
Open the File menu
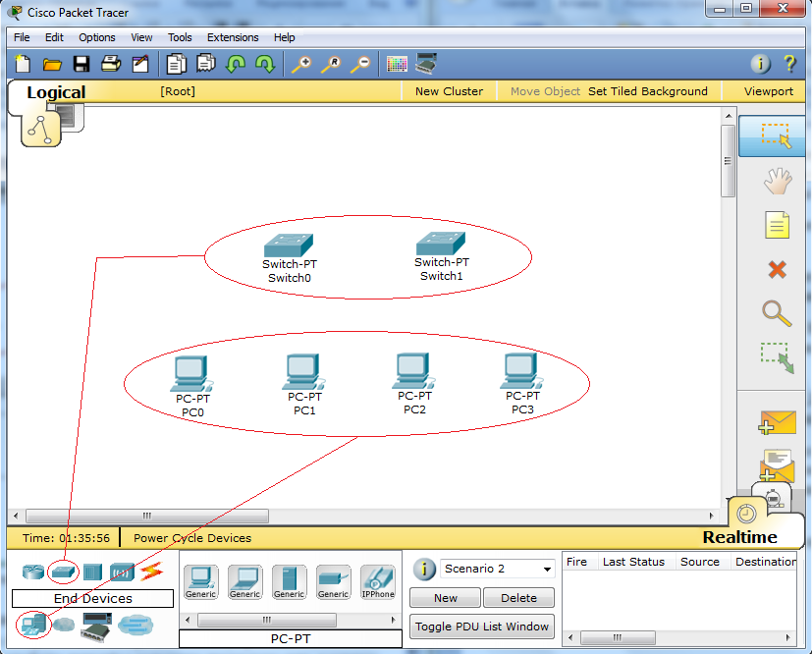pos(22,37)
